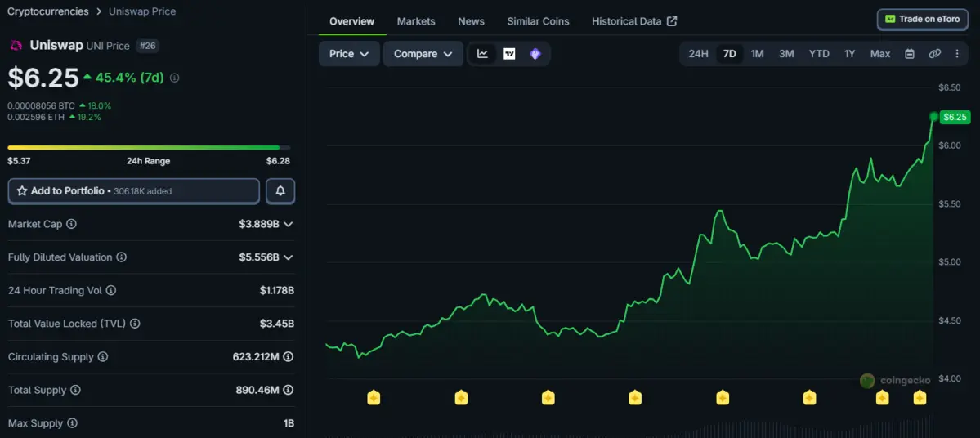Switch to TradingView chart mode
This screenshot has height=438, width=980.
click(509, 54)
